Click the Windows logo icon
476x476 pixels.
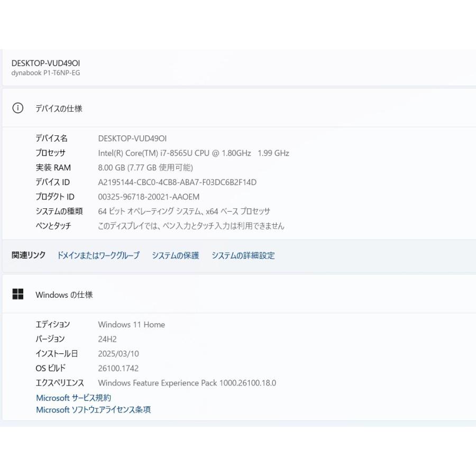(18, 295)
